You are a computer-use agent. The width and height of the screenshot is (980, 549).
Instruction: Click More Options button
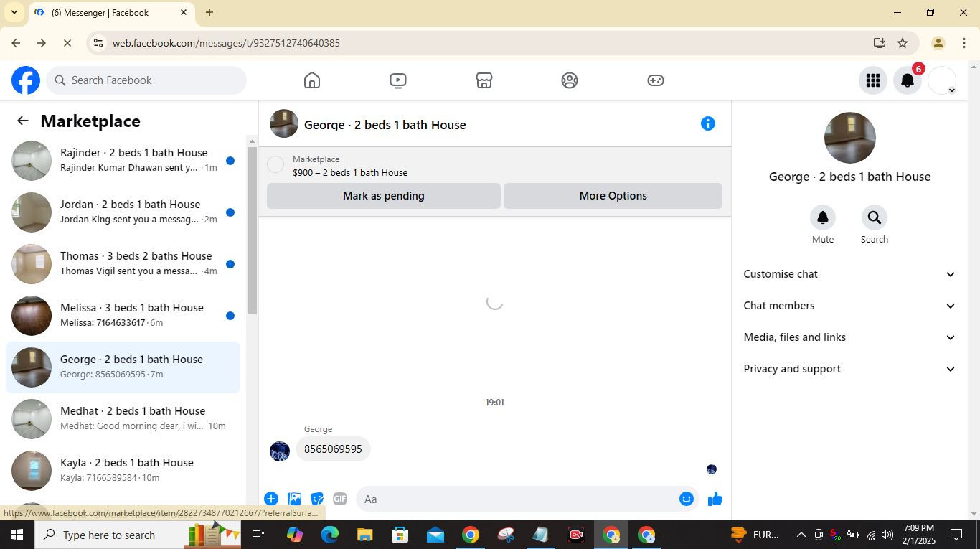pos(613,196)
